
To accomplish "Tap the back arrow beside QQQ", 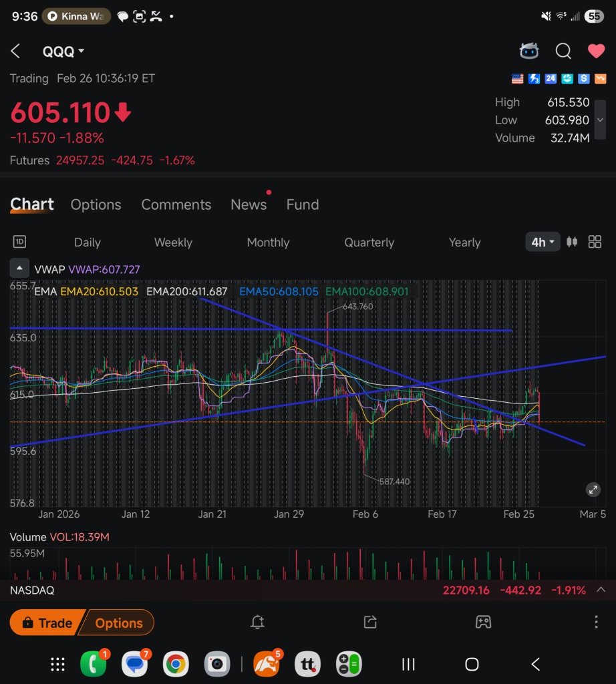I will point(16,51).
